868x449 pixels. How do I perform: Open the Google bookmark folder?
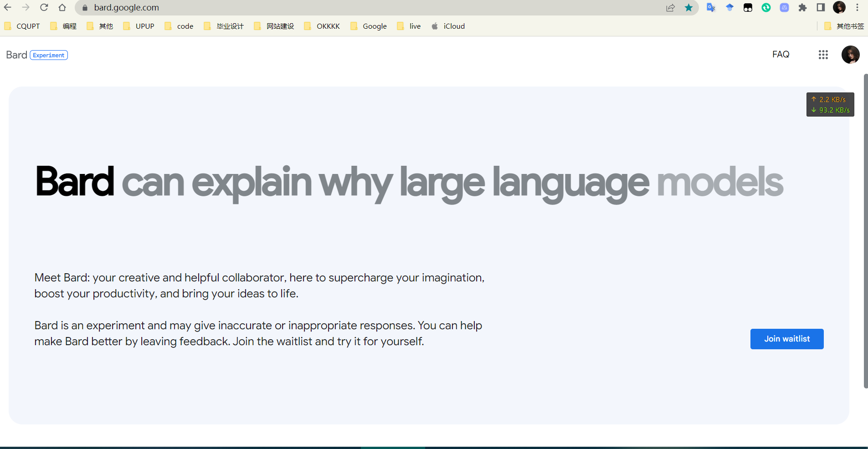369,26
